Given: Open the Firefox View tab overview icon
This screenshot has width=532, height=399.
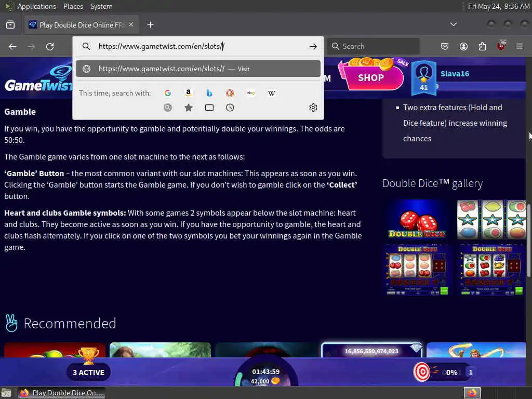Looking at the screenshot, I should [10, 25].
